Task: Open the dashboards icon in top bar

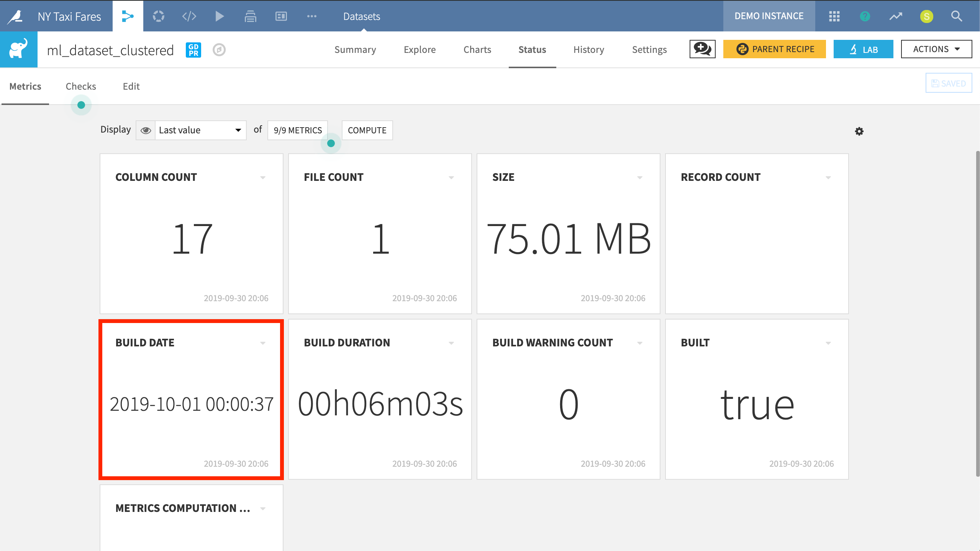Action: 281,16
